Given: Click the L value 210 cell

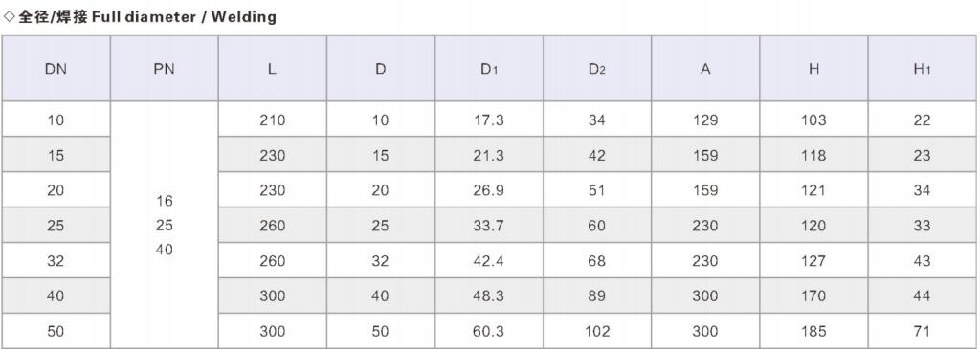Looking at the screenshot, I should coord(273,120).
